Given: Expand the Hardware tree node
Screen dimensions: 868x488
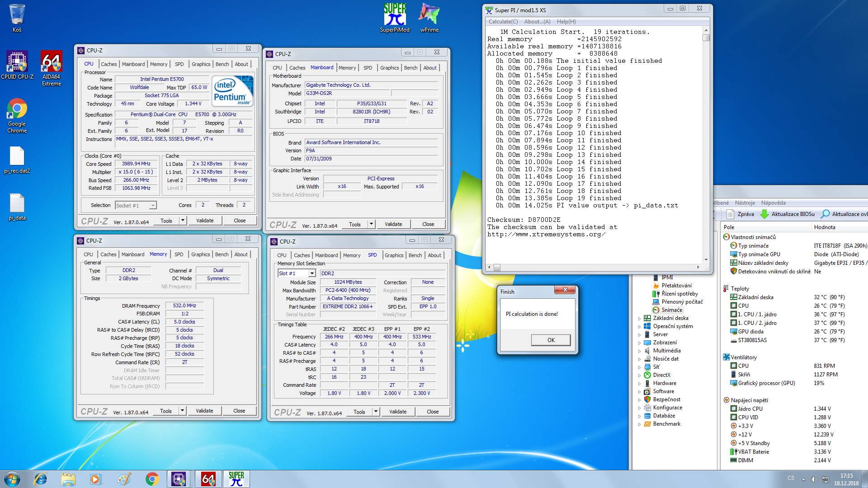Looking at the screenshot, I should [x=639, y=384].
